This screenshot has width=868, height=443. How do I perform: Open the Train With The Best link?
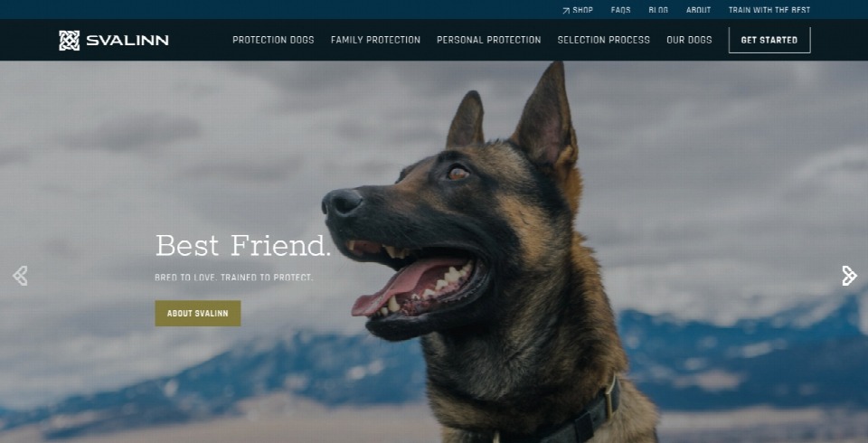(x=769, y=10)
